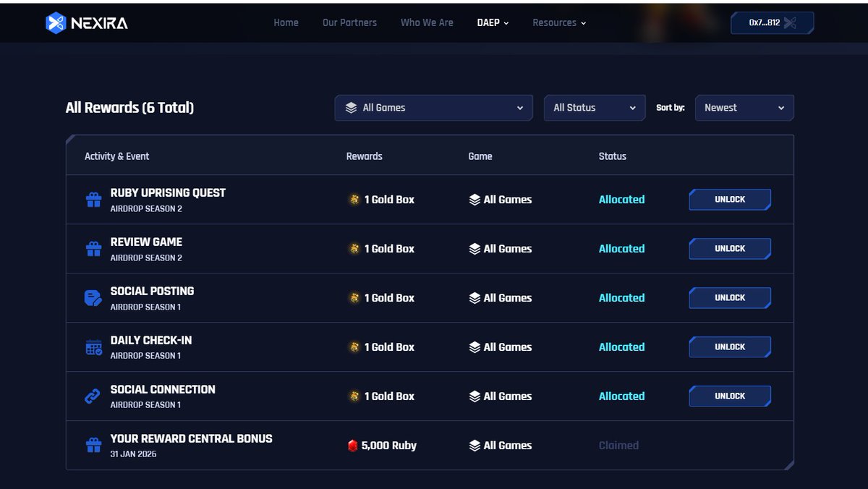This screenshot has height=489, width=868.
Task: Unlock the Social Posting reward
Action: 730,298
